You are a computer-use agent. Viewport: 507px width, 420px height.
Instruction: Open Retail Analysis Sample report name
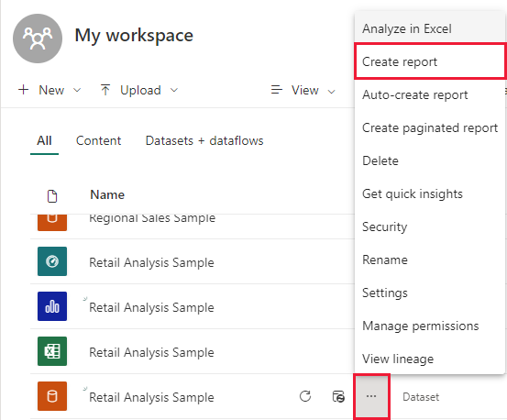151,307
